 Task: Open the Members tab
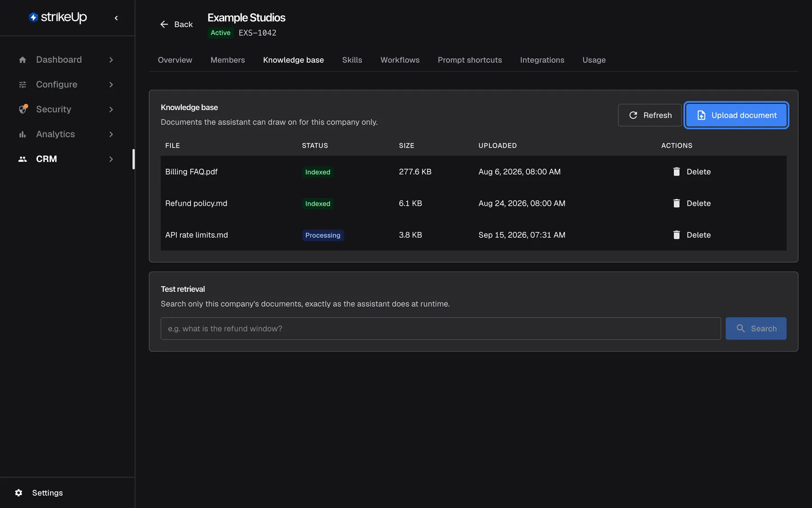[228, 60]
